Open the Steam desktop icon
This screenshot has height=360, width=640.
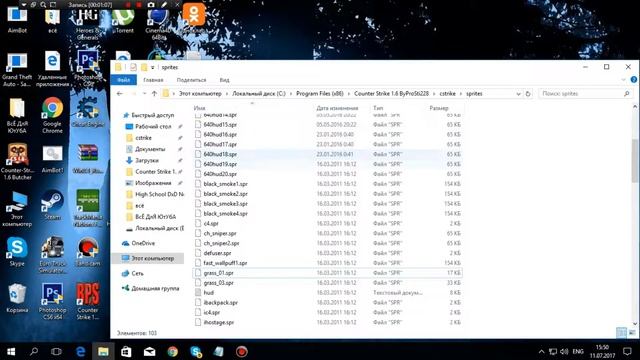point(52,206)
